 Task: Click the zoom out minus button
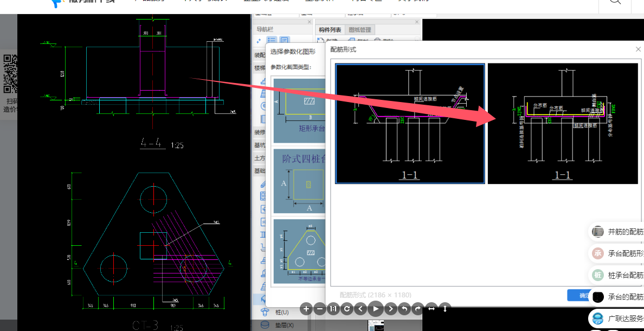pyautogui.click(x=320, y=309)
